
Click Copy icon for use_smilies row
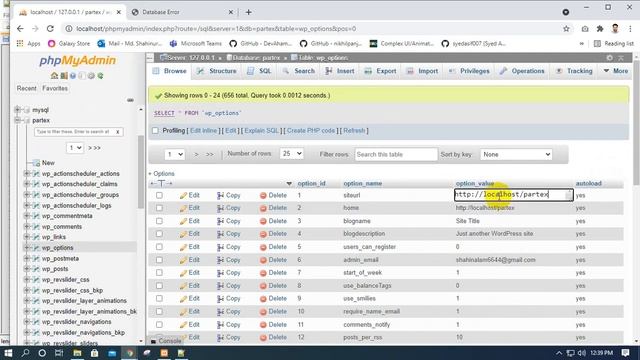pos(220,299)
